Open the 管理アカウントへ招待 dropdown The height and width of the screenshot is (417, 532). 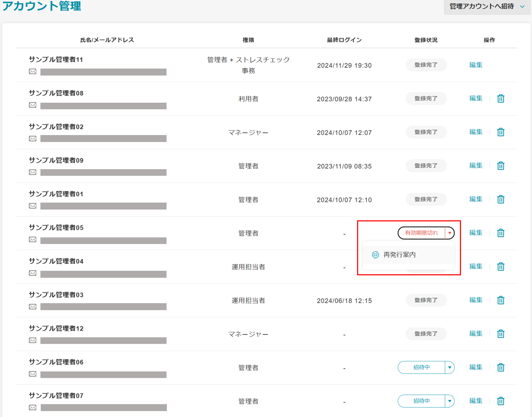pos(487,7)
